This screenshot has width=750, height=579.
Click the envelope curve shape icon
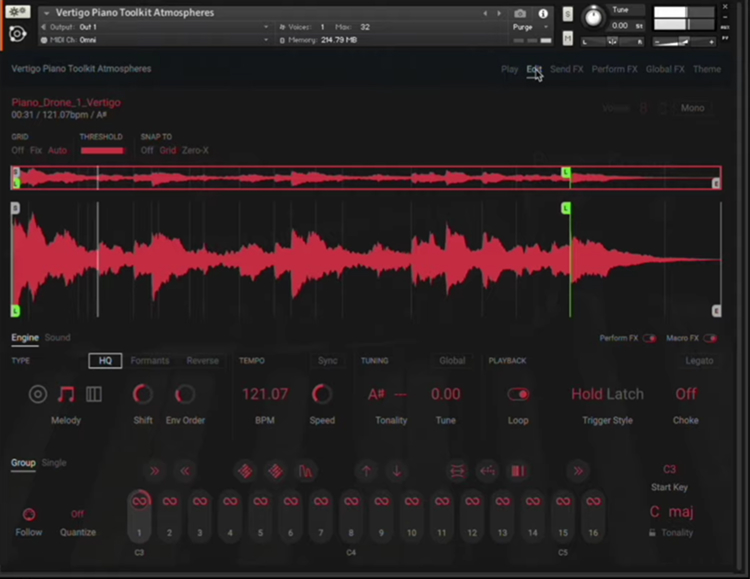point(306,471)
